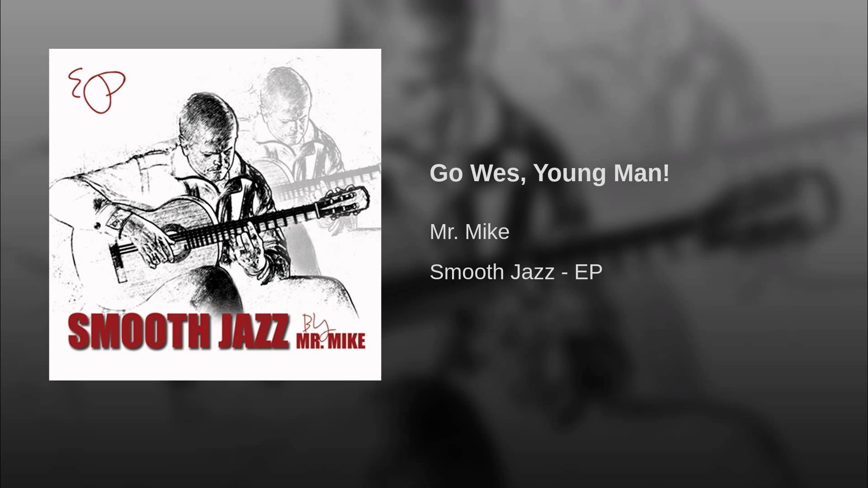Viewport: 868px width, 488px height.
Task: Open the artist name Mr. Mike
Action: point(469,232)
